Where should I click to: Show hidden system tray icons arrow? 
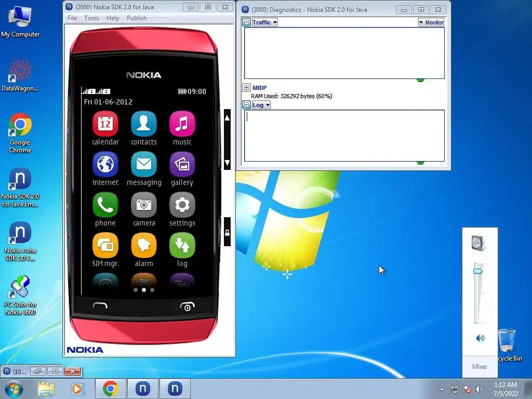coord(442,389)
